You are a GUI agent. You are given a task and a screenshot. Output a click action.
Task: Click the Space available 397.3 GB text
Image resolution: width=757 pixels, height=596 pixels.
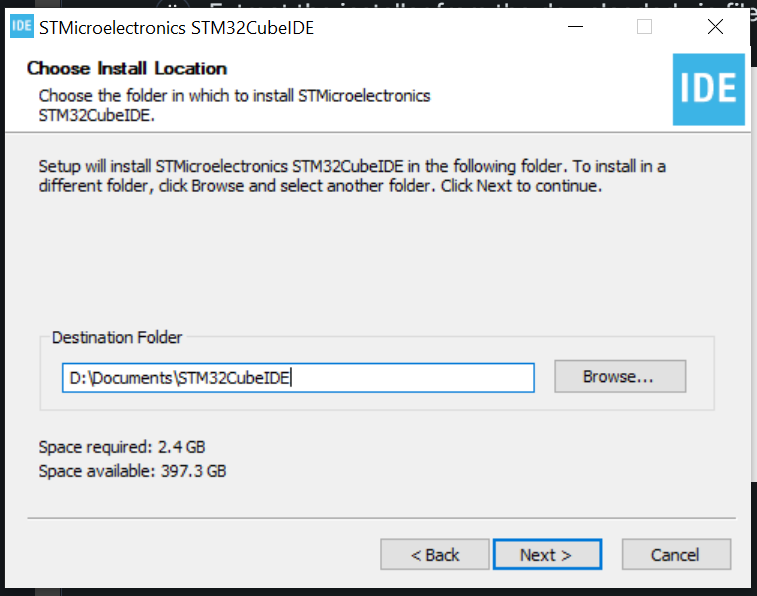tap(132, 471)
